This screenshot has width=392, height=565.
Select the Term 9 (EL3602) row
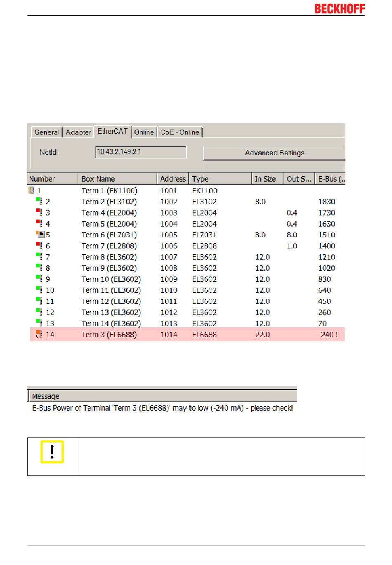click(187, 268)
